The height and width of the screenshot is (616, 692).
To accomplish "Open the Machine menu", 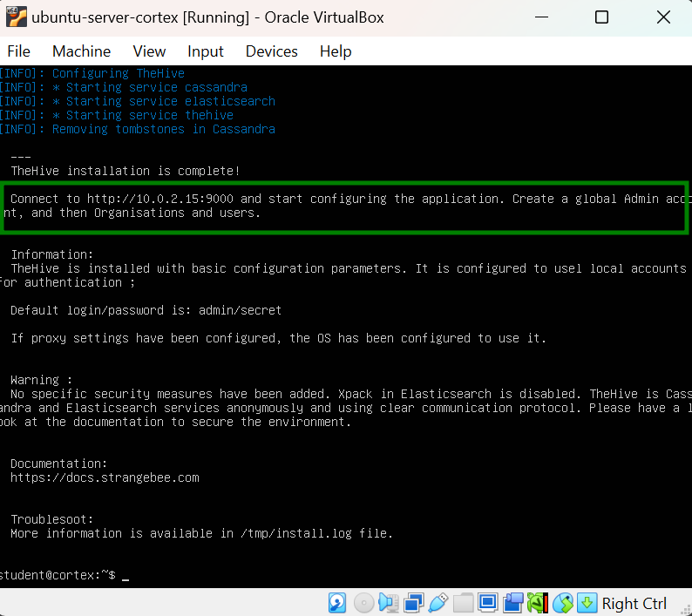I will pos(81,51).
